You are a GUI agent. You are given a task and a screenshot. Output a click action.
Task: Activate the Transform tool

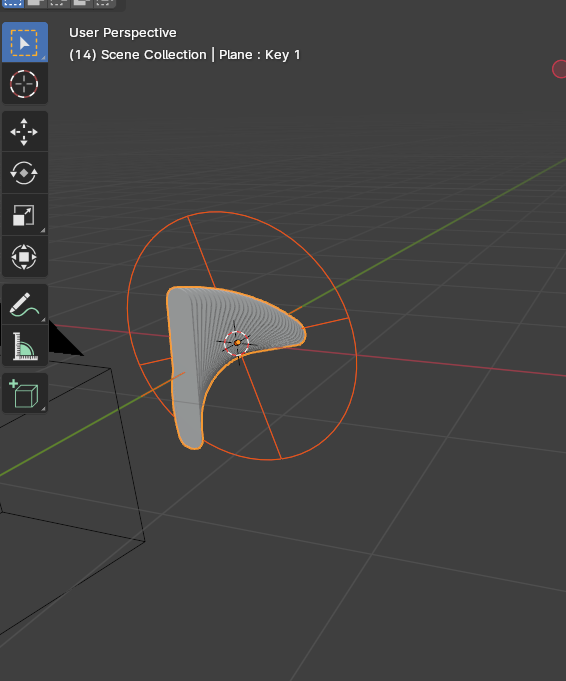25,257
